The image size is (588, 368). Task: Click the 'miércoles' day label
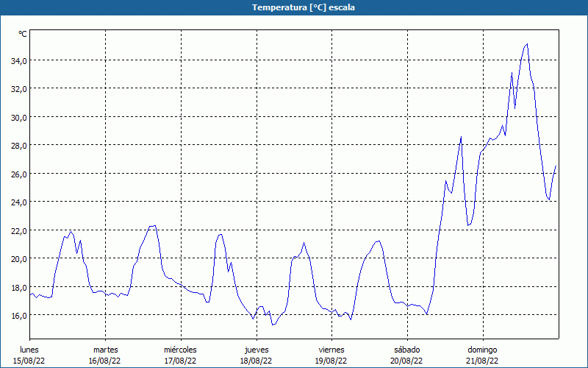click(x=180, y=350)
